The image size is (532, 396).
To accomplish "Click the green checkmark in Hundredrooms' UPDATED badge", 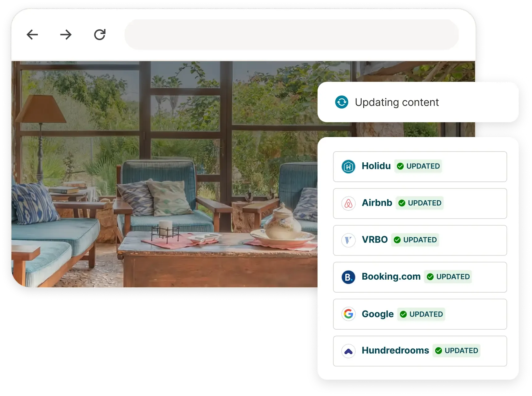I will coord(438,351).
